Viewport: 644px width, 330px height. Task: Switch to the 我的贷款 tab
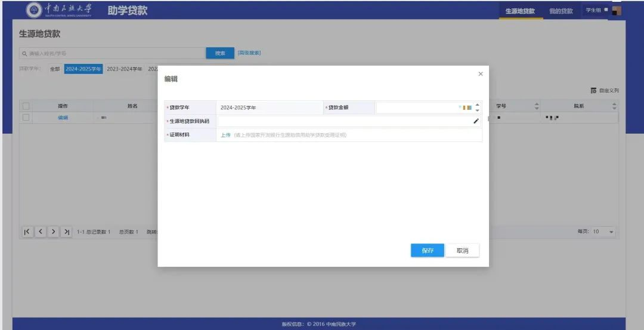coord(561,11)
